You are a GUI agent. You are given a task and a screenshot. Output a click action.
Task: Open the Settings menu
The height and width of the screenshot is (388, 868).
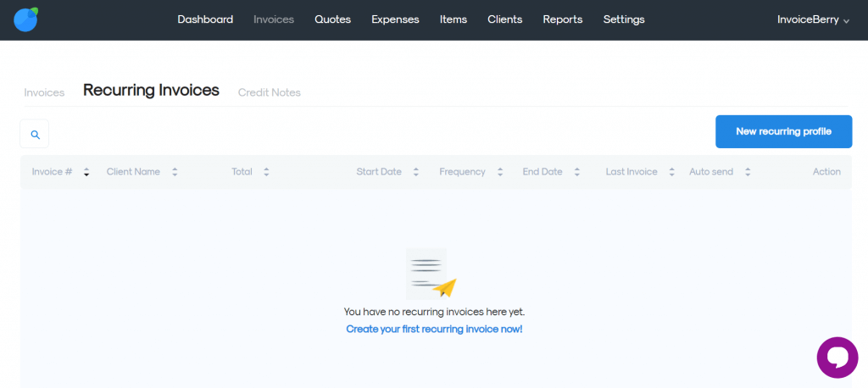coord(624,19)
